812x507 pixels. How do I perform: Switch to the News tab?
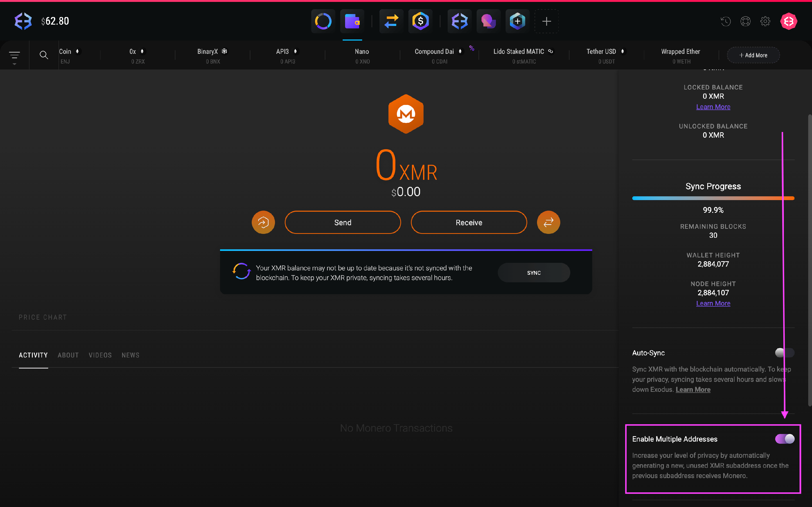point(130,355)
